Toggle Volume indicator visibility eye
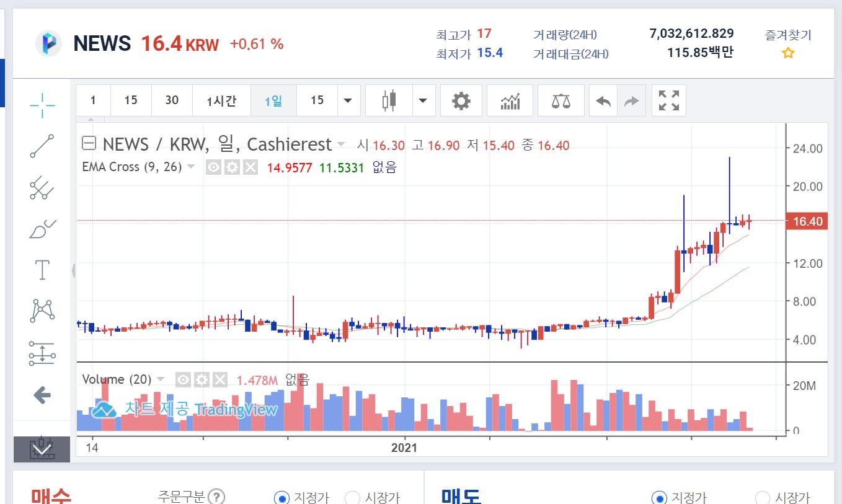Screen dimensions: 842x504 [184, 379]
